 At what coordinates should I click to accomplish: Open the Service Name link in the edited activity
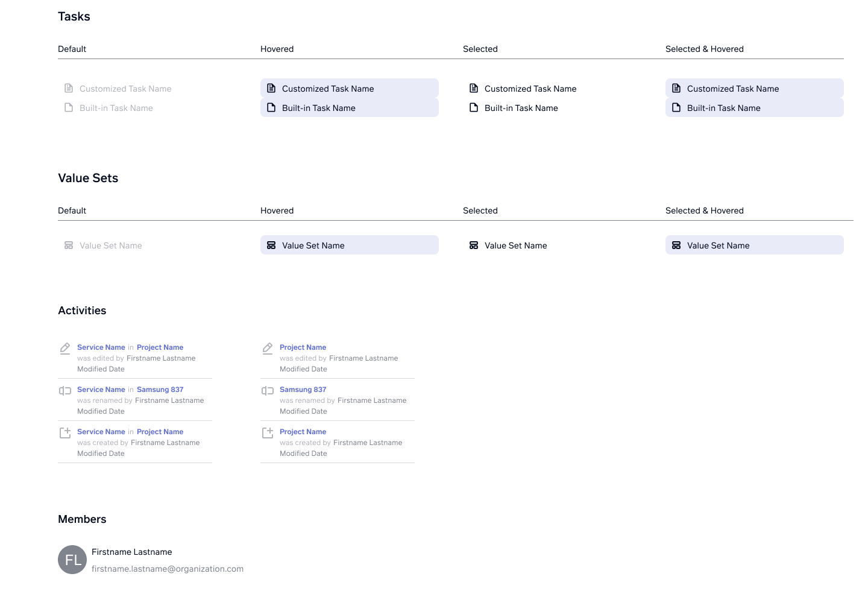(x=101, y=347)
